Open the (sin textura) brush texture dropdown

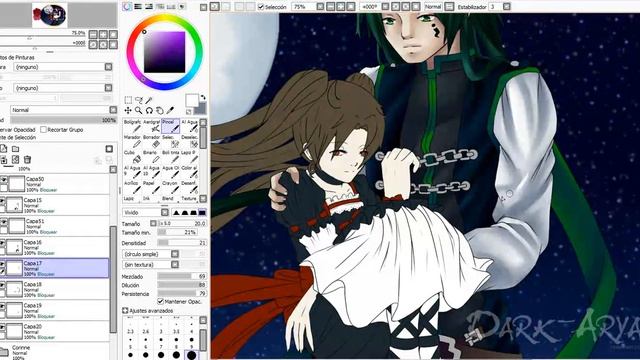[175, 264]
